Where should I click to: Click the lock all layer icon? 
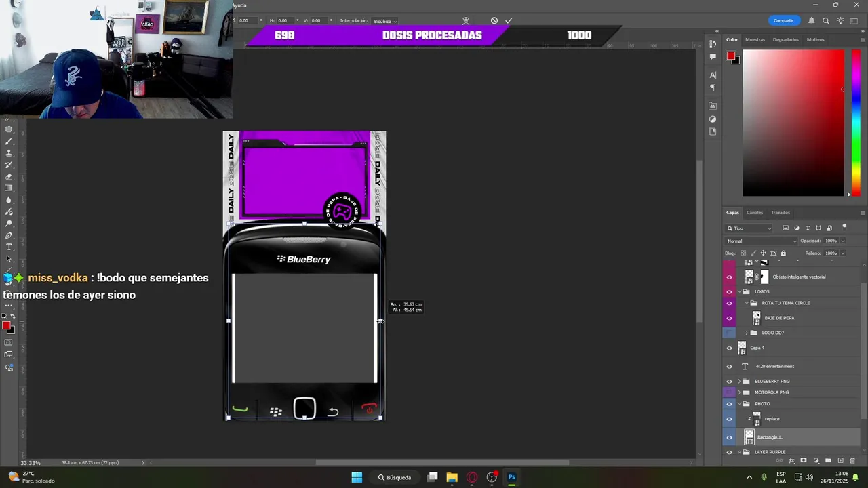click(x=783, y=253)
